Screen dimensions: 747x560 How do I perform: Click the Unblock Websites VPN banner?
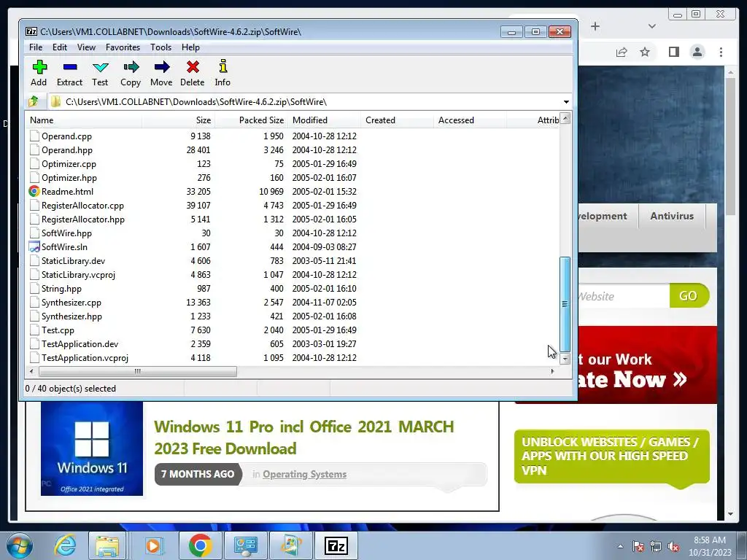click(611, 456)
